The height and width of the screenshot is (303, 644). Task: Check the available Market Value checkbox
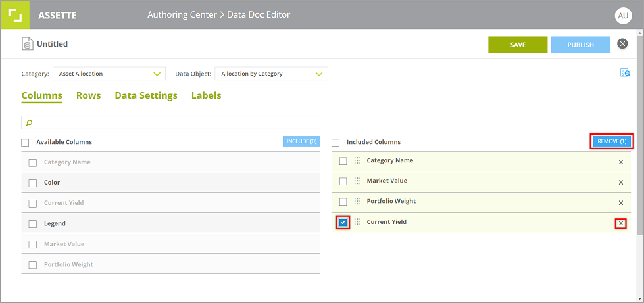pyautogui.click(x=32, y=245)
